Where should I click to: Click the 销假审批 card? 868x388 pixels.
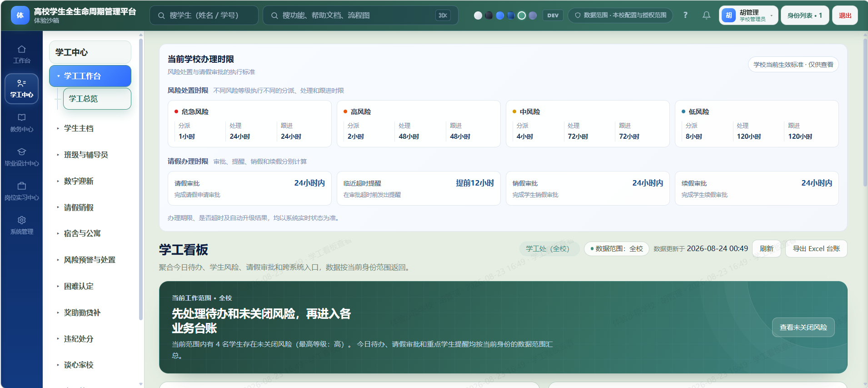588,188
